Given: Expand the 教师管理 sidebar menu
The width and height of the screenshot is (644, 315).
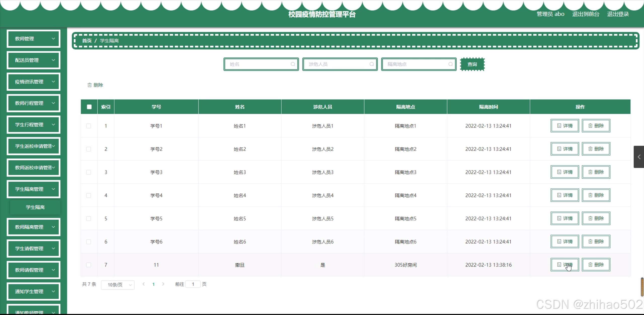Looking at the screenshot, I should click(x=33, y=39).
